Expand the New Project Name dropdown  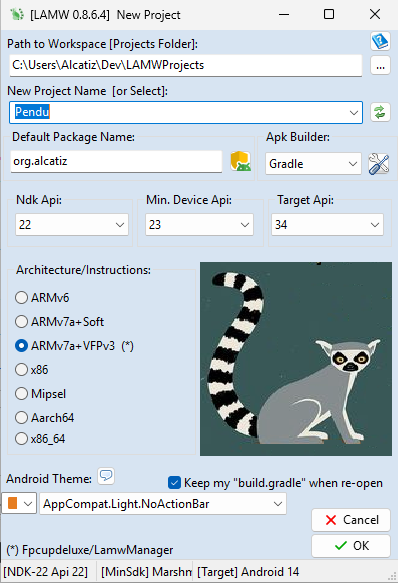[x=354, y=112]
